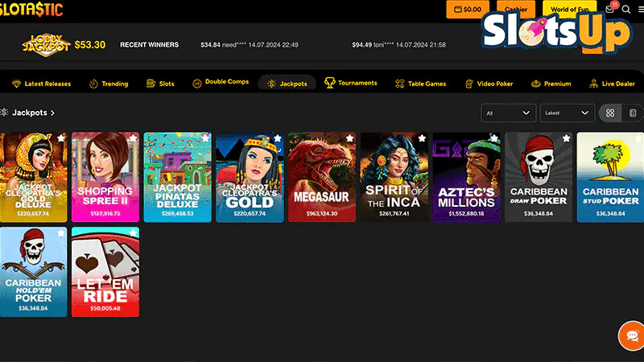Screen dimensions: 644x362
Task: Open the Cashier button
Action: tap(516, 9)
